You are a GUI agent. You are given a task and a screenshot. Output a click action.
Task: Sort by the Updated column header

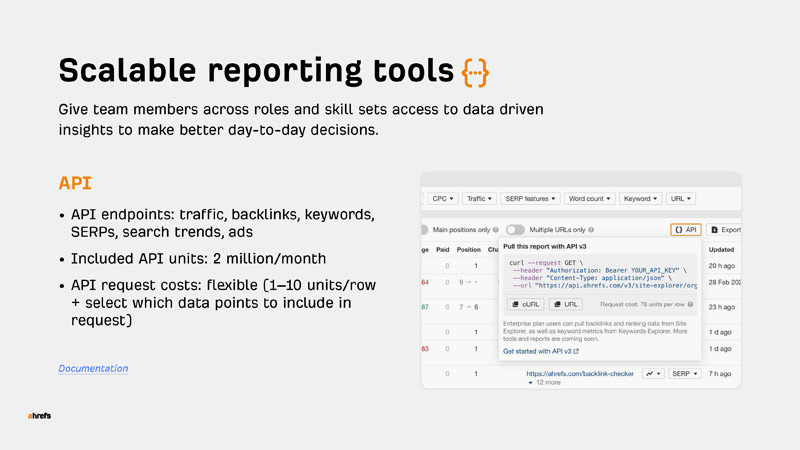tap(721, 249)
